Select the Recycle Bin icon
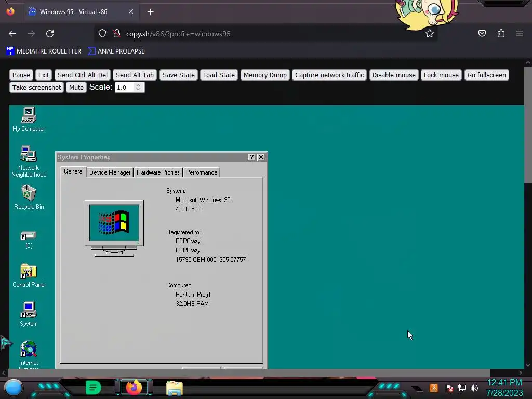 (x=29, y=197)
